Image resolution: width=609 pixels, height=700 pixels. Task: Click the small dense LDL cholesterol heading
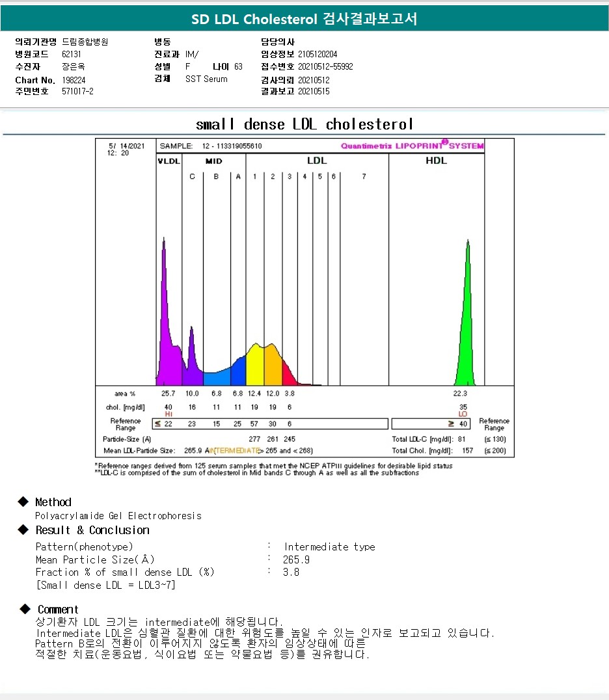click(x=304, y=124)
